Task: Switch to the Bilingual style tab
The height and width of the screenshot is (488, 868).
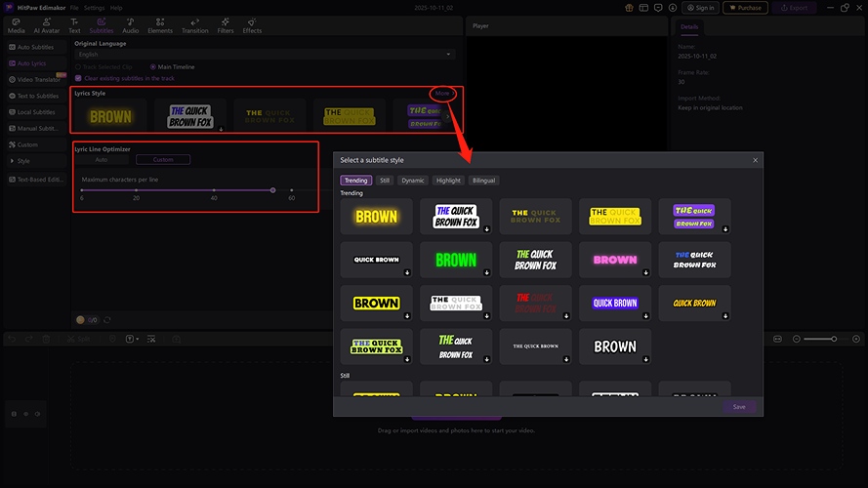Action: tap(483, 181)
